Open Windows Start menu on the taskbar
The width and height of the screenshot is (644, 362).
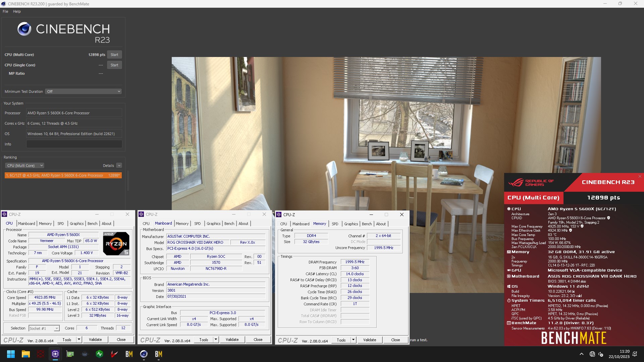tap(11, 354)
